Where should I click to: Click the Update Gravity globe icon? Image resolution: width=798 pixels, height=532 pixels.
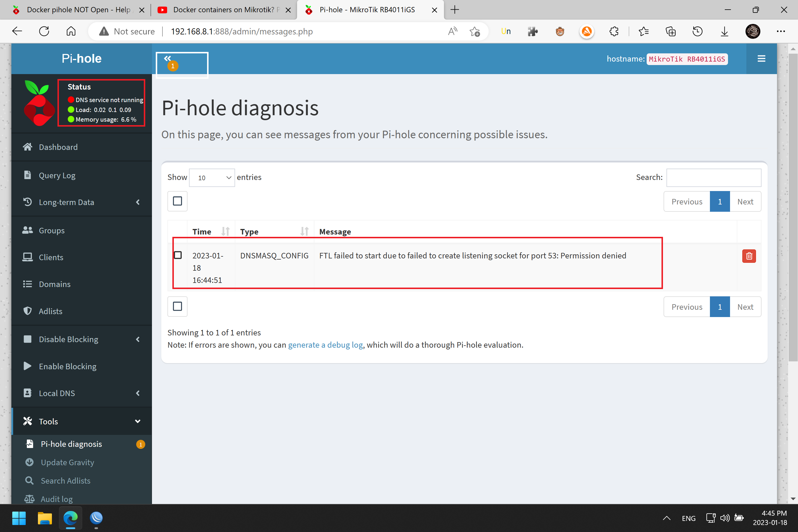[30, 462]
